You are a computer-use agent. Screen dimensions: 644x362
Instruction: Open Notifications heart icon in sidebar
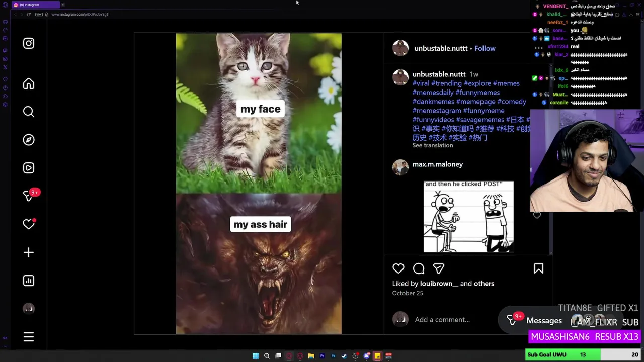tap(29, 224)
